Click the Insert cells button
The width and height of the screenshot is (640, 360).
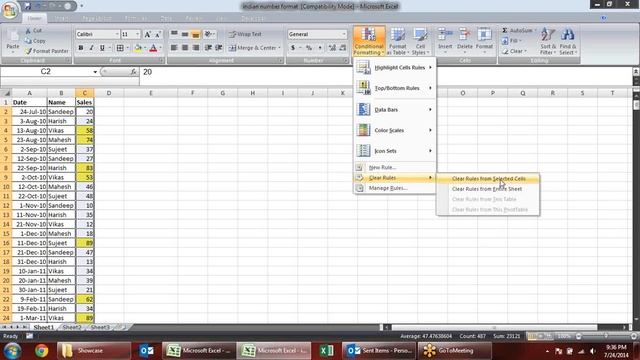click(445, 40)
